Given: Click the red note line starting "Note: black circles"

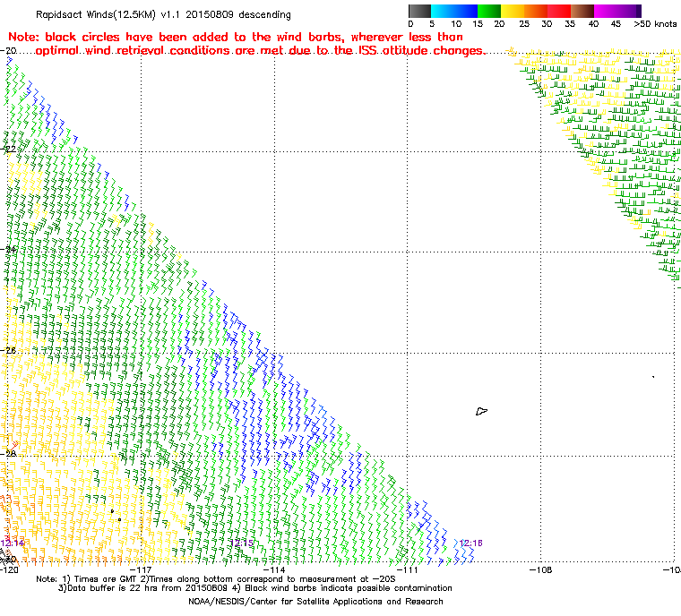Looking at the screenshot, I should pyautogui.click(x=236, y=37).
